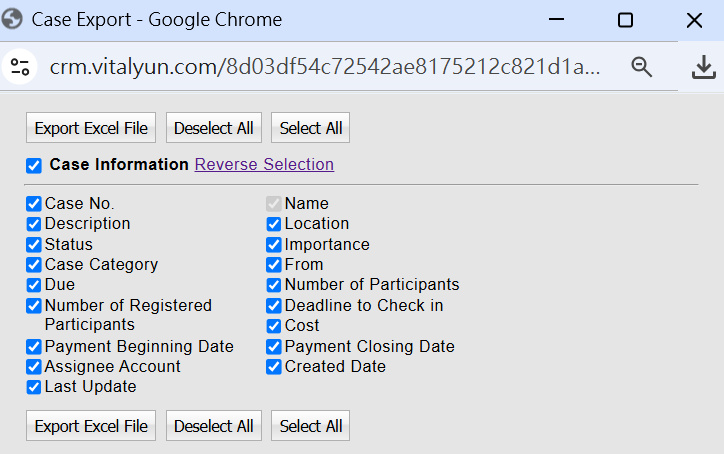
Task: Uncheck the Number of Participants checkbox
Action: click(x=274, y=285)
